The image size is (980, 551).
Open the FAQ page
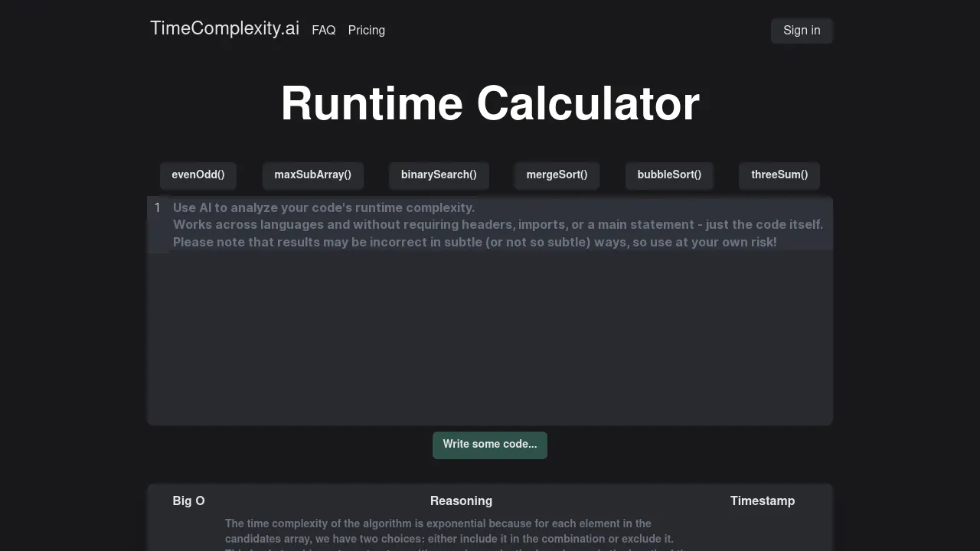coord(324,30)
